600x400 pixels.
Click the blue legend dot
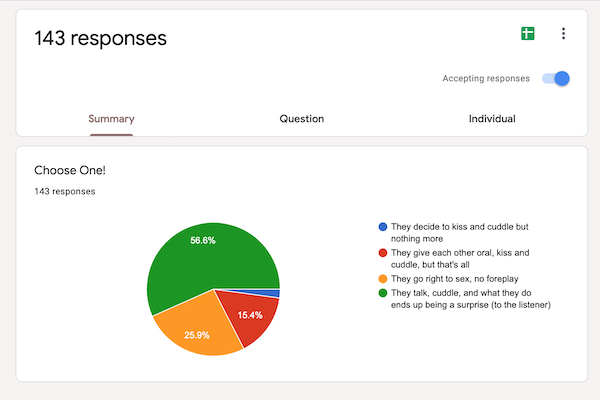(x=383, y=227)
